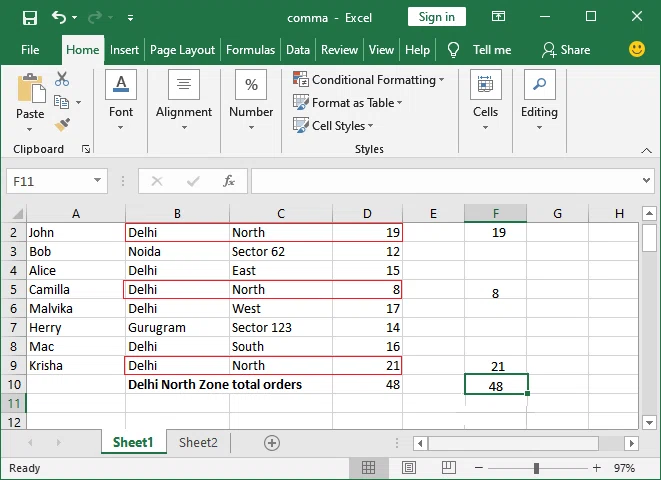Open the Data tab
The width and height of the screenshot is (661, 480).
point(298,50)
